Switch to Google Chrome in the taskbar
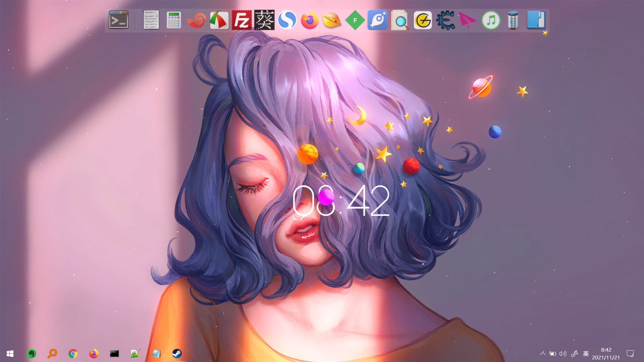The width and height of the screenshot is (644, 362). pyautogui.click(x=73, y=354)
